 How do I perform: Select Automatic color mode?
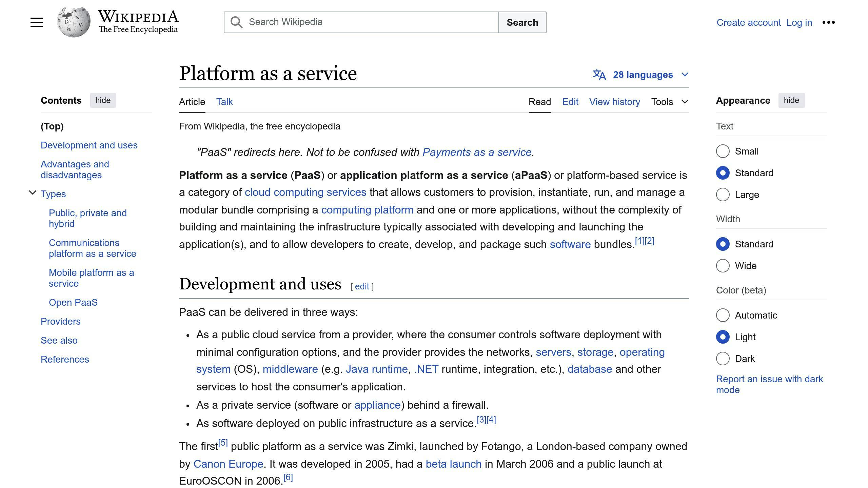(723, 315)
